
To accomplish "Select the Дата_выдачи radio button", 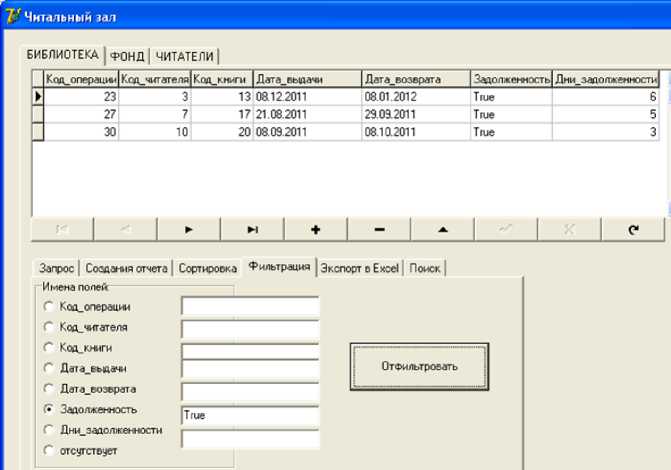I will (x=48, y=368).
